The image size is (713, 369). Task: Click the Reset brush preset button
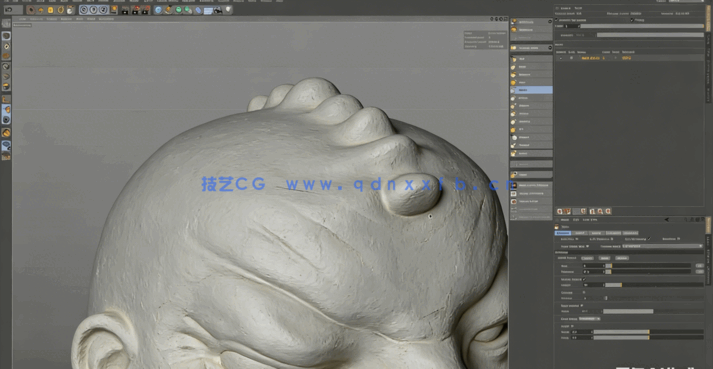[622, 258]
